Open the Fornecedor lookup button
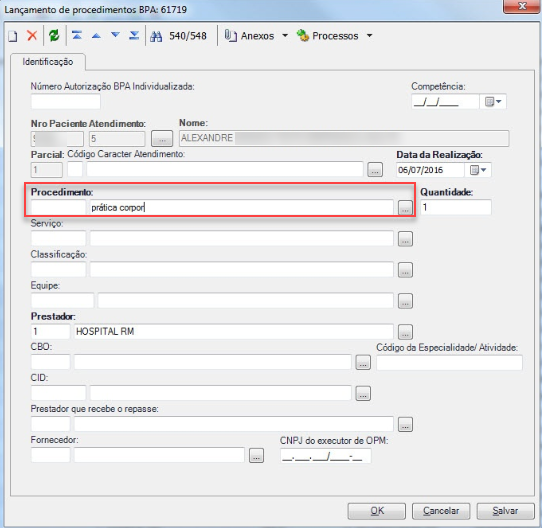Image resolution: width=542 pixels, height=528 pixels. coord(256,455)
